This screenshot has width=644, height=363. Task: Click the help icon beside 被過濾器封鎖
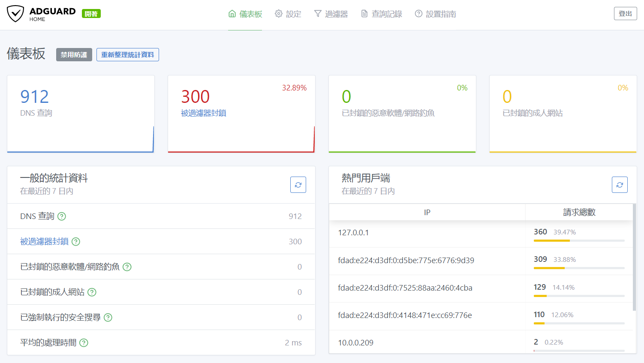point(75,242)
